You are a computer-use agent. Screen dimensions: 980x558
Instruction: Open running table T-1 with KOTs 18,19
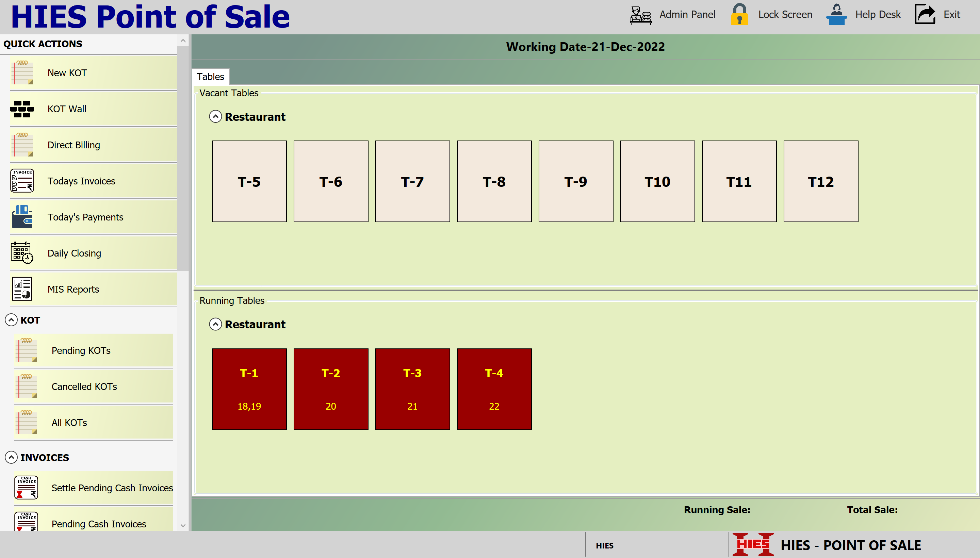(249, 389)
